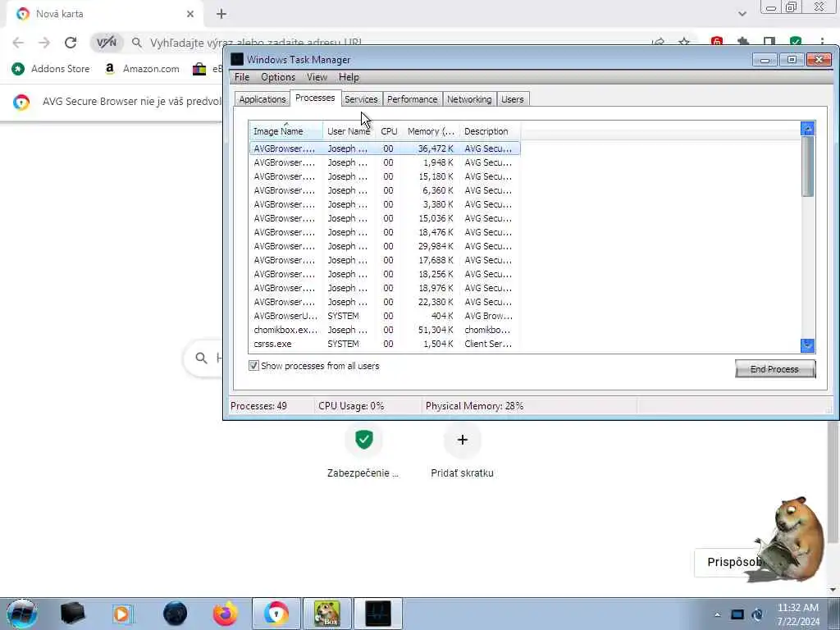Switch to Task Manager taskbar icon
This screenshot has width=840, height=630.
point(378,614)
